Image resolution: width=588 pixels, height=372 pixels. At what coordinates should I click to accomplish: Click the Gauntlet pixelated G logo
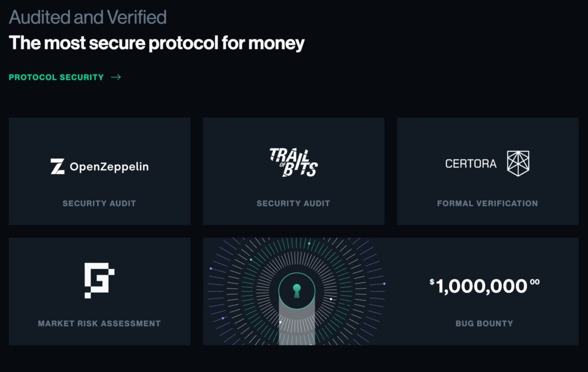coord(99,281)
